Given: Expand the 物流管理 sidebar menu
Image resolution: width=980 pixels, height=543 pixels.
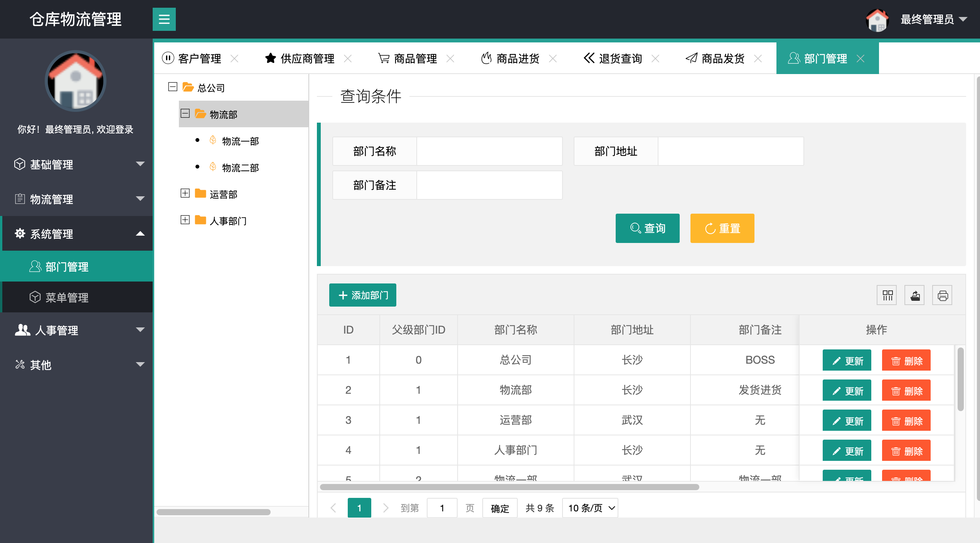Looking at the screenshot, I should click(77, 199).
